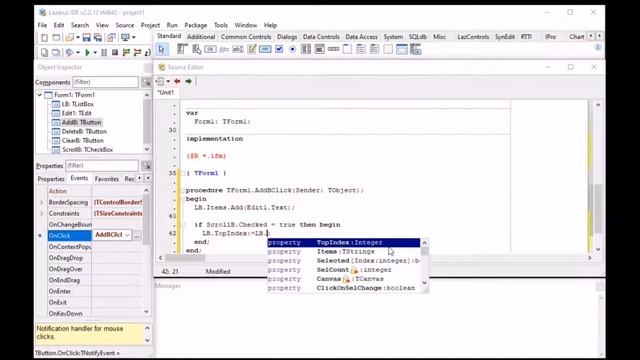The image size is (640, 360).
Task: Choose Canvas:TCanvas in completion list
Action: click(344, 279)
